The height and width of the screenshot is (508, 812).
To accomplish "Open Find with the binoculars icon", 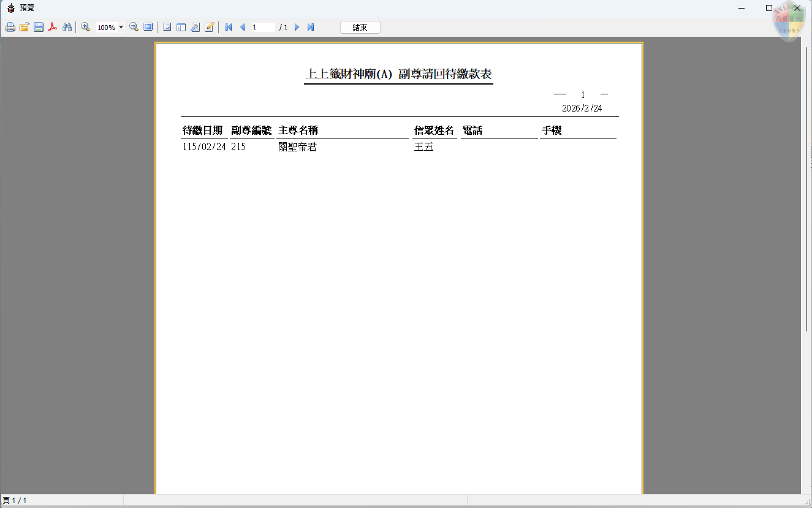I will [67, 28].
